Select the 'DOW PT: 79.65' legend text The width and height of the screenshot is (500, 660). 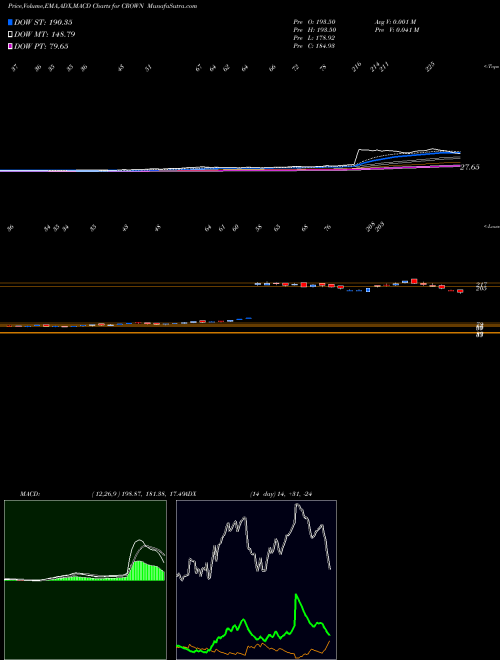(x=41, y=46)
